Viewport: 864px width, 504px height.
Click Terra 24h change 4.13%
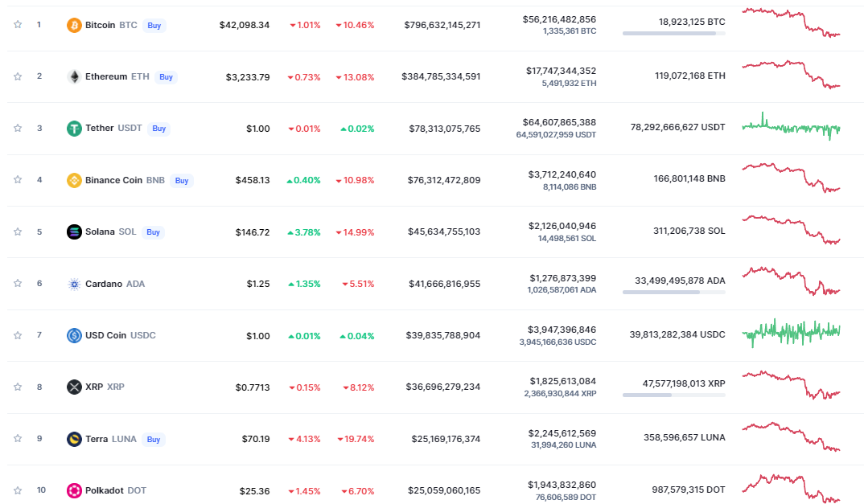point(304,439)
